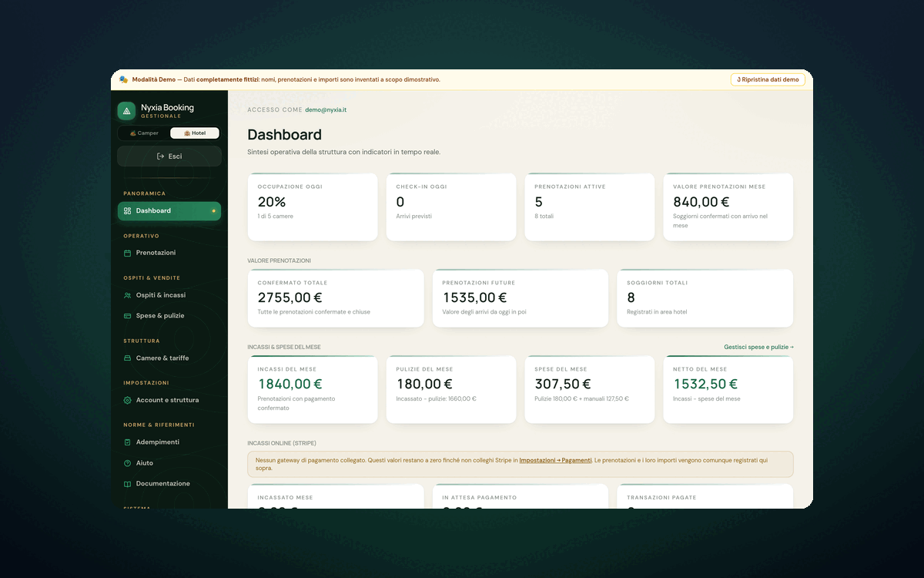Select the Occupazione oggi 20% card

[x=313, y=207]
